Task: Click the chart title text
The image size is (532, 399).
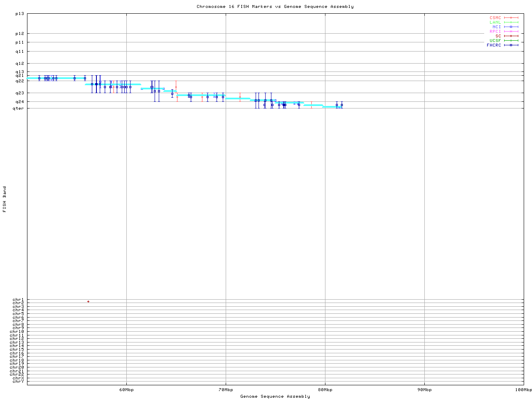Action: coord(275,7)
